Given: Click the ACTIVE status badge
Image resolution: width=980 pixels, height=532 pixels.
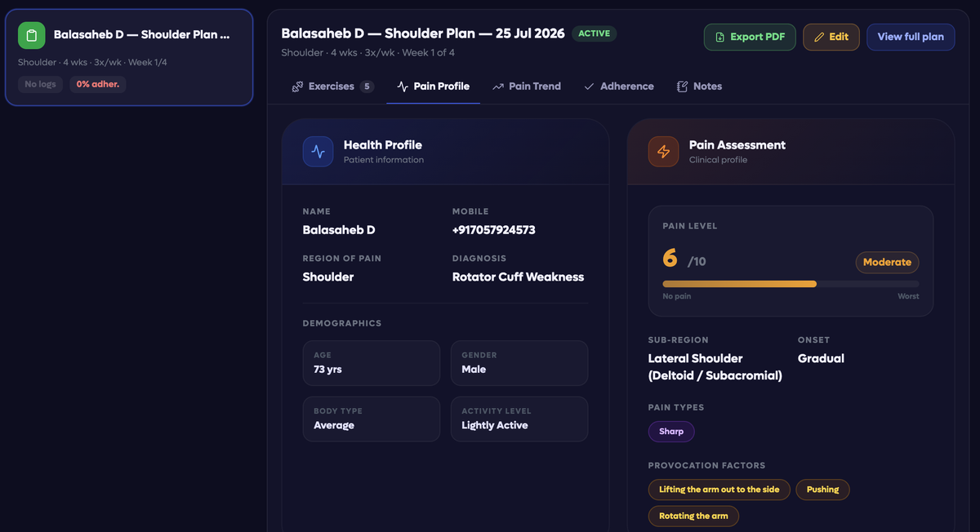Looking at the screenshot, I should click(x=595, y=33).
